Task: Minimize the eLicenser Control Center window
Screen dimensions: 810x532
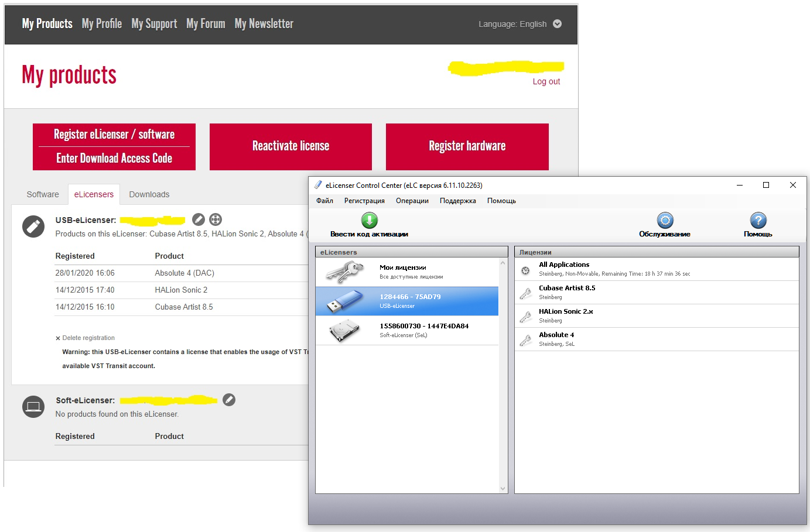Action: 740,185
